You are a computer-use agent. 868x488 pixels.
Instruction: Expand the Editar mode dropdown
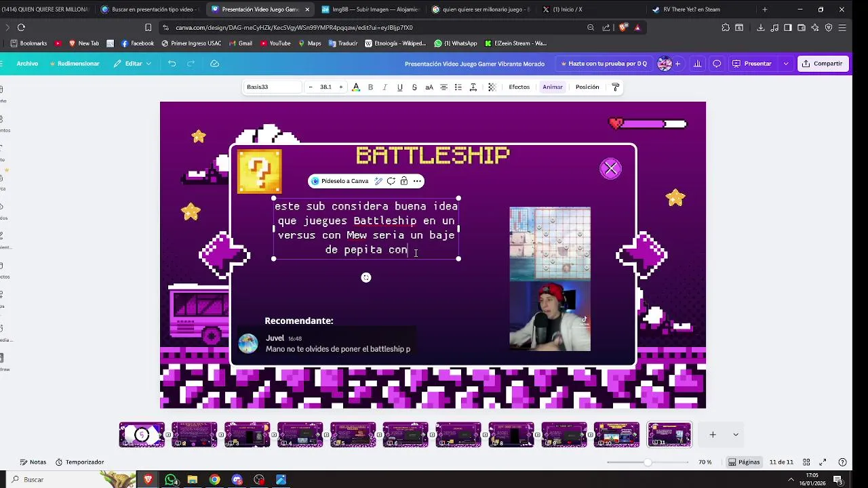(132, 64)
